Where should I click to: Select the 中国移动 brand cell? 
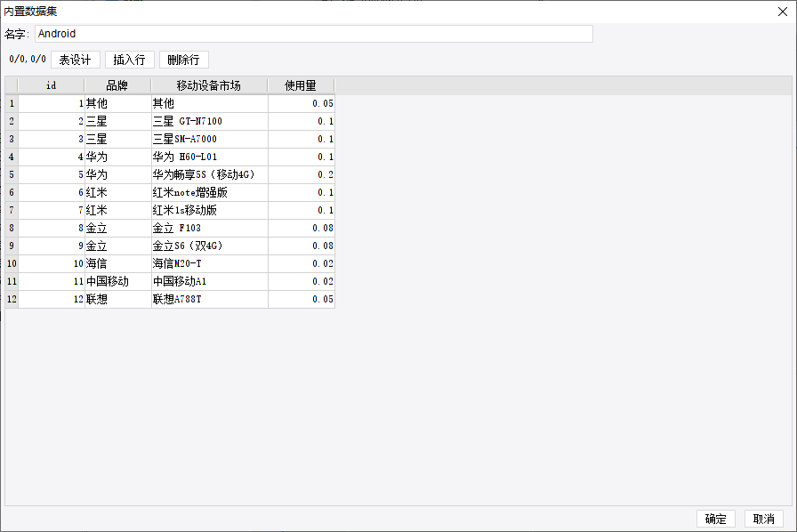(117, 282)
